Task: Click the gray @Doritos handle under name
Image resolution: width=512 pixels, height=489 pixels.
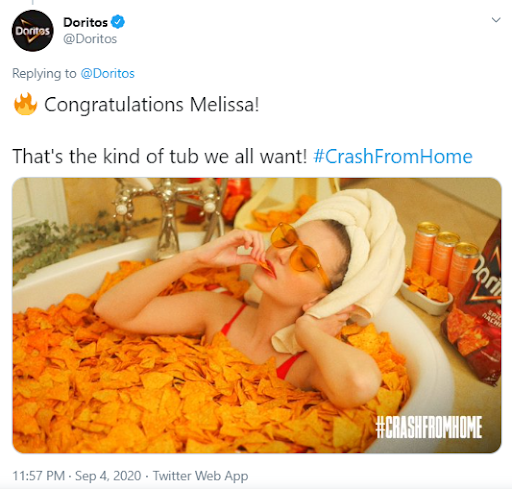Action: [x=90, y=39]
